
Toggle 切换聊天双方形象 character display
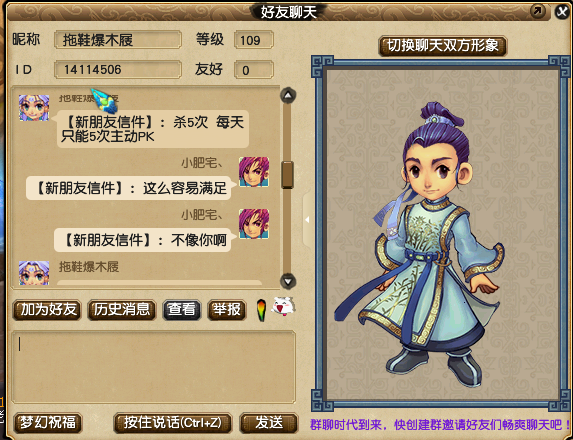click(x=443, y=46)
